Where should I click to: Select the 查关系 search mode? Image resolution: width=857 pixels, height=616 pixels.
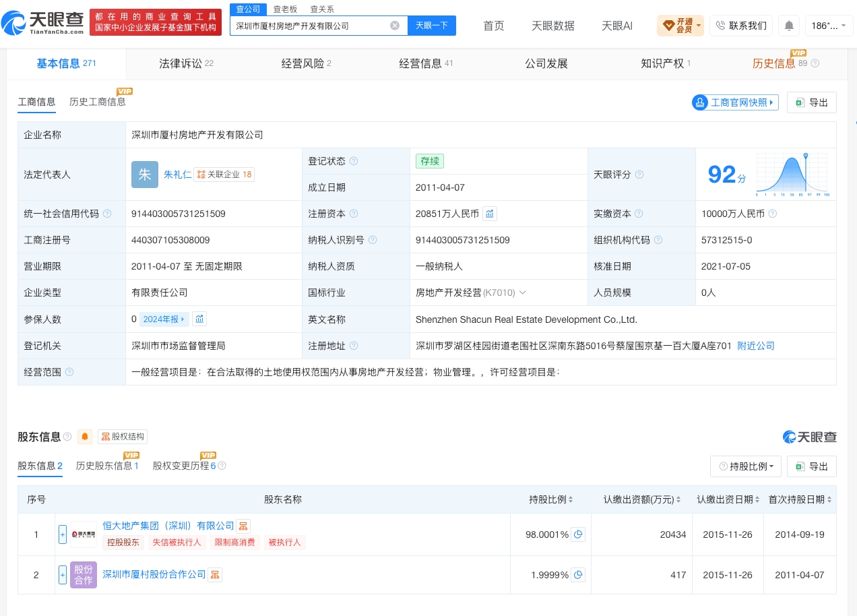322,9
